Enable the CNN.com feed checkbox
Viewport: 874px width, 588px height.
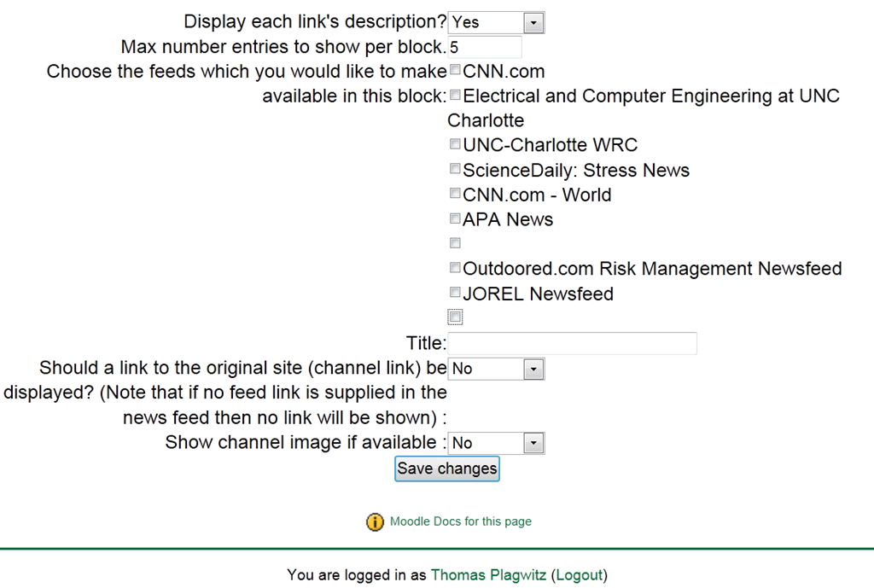coord(455,70)
